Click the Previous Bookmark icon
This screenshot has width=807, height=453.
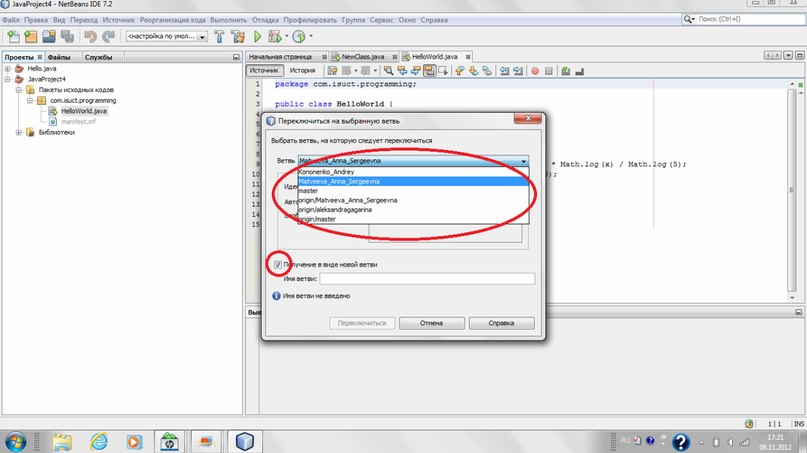point(459,71)
